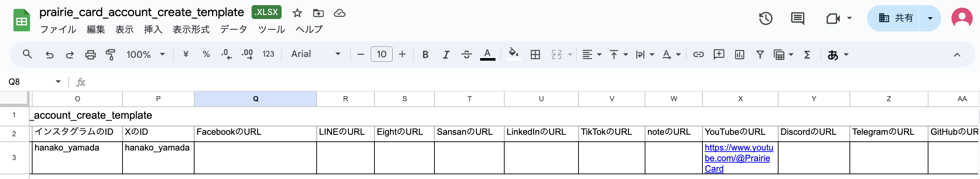Open the データ menu
980x179 pixels.
tap(233, 29)
